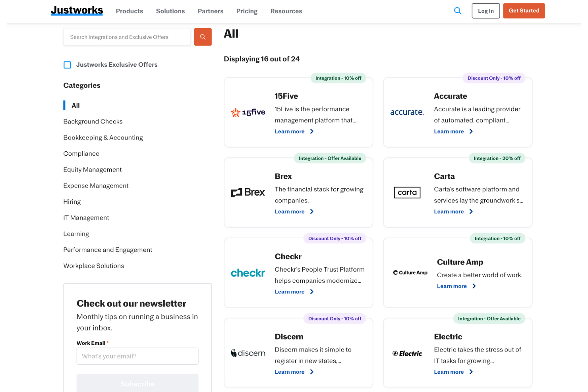This screenshot has height=392, width=588.
Task: Open site search magnifier in header
Action: [458, 11]
